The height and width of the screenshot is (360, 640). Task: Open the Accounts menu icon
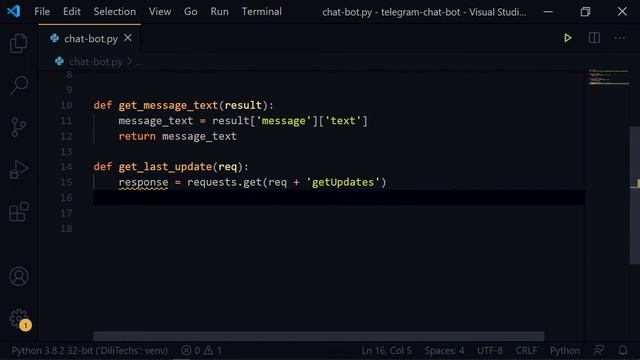[x=19, y=276]
